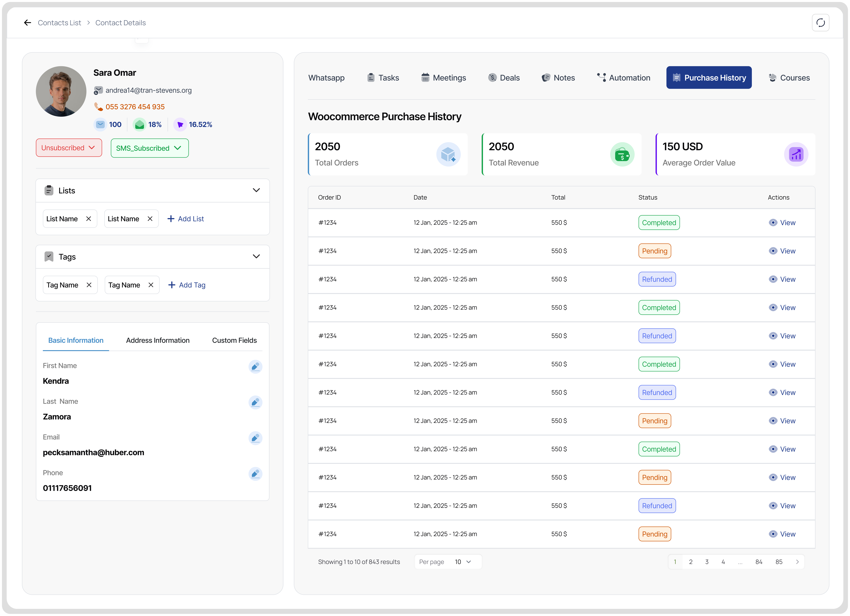This screenshot has width=850, height=616.
Task: Switch to the Automation tab
Action: [624, 78]
